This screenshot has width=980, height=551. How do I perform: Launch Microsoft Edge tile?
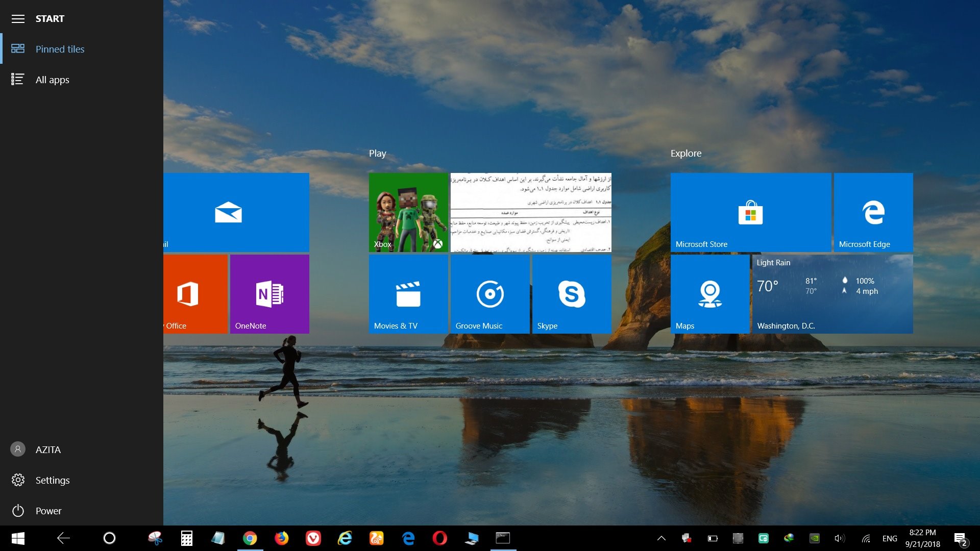[x=873, y=212]
